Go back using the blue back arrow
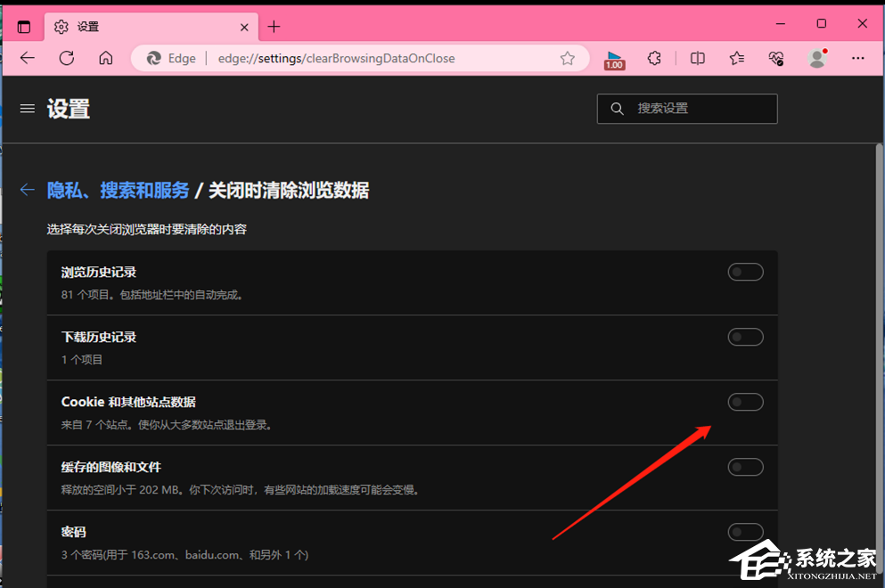 click(x=27, y=190)
